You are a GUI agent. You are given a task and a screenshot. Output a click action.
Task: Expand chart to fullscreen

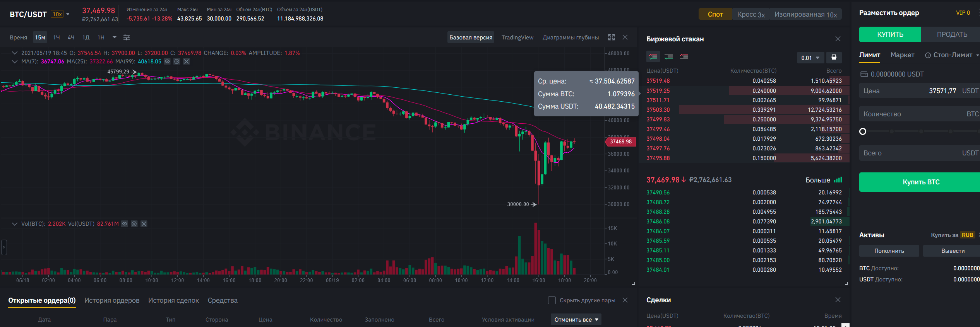(611, 37)
